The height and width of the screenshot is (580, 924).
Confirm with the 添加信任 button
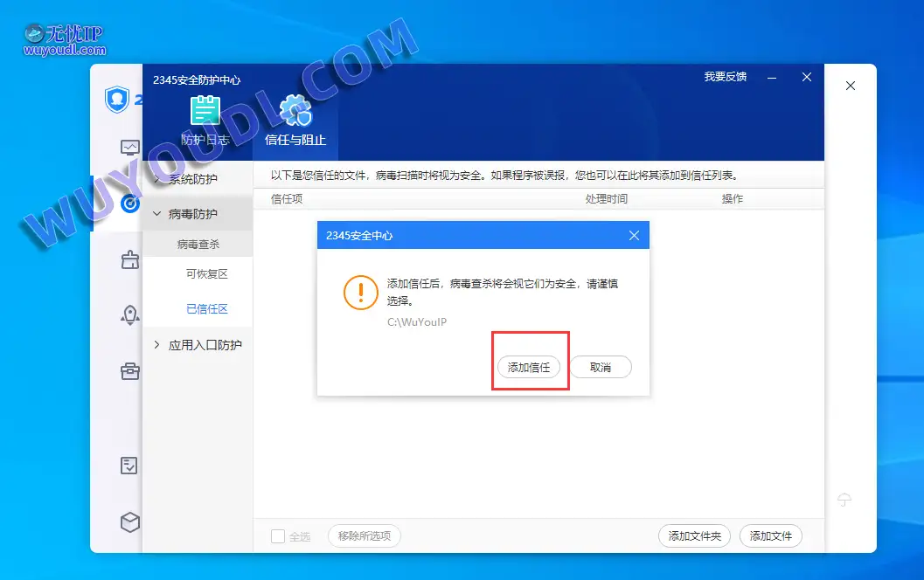click(529, 368)
